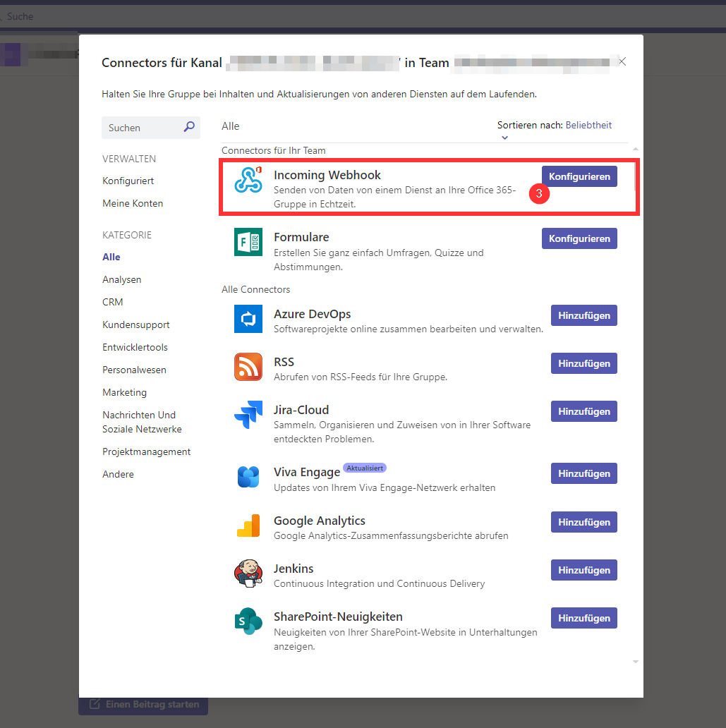Image resolution: width=726 pixels, height=728 pixels.
Task: Select Nachrichten Und Soziale Netzwerke category
Action: [142, 422]
